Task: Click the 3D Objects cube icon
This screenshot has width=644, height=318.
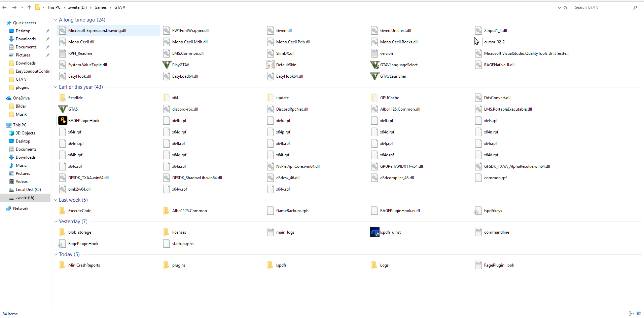Action: [11, 133]
